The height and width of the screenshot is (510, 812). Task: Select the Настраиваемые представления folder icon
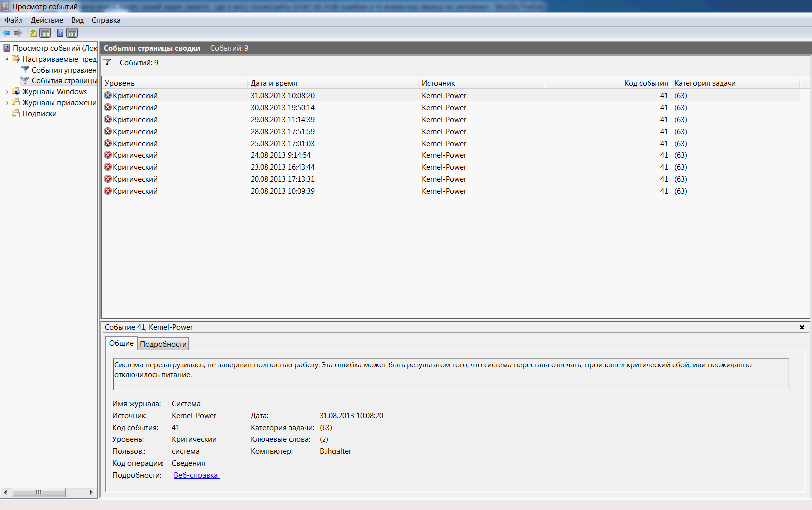pos(16,59)
